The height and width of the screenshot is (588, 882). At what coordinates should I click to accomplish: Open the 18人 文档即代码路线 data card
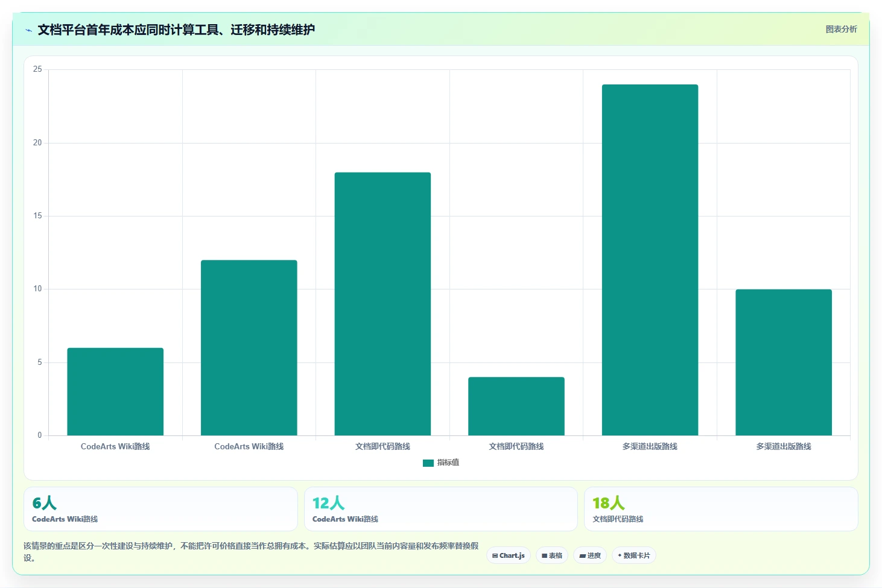point(721,509)
